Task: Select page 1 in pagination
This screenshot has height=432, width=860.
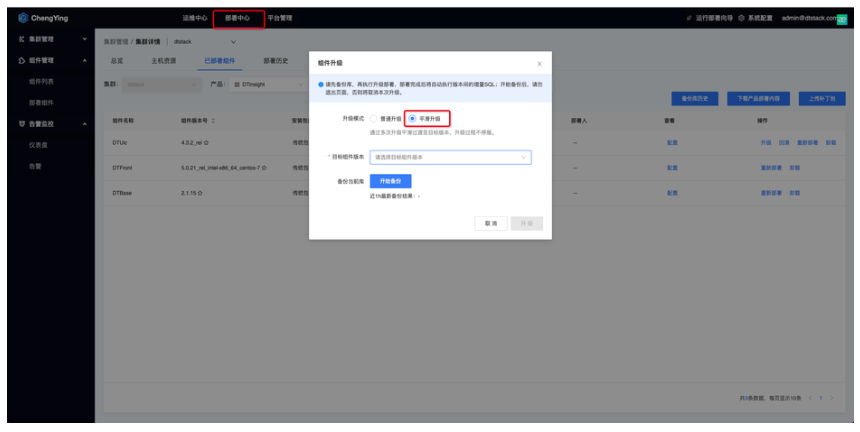Action: (821, 398)
